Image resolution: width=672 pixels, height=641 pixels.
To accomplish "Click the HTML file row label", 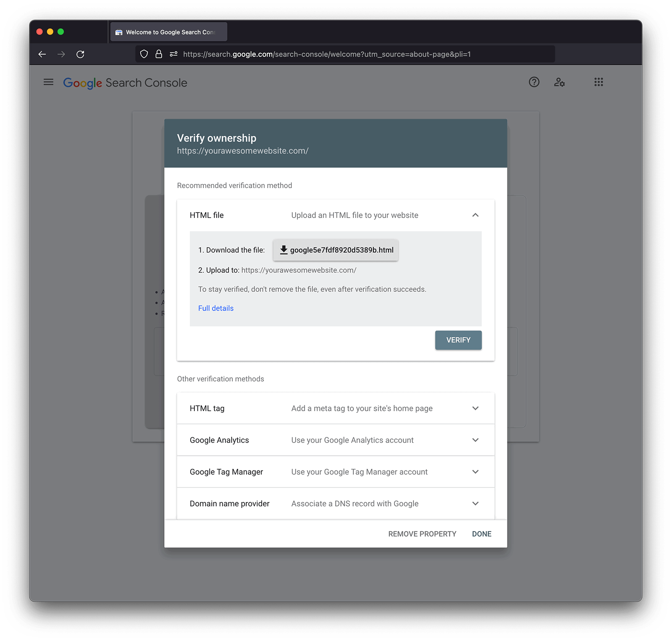I will click(x=207, y=215).
